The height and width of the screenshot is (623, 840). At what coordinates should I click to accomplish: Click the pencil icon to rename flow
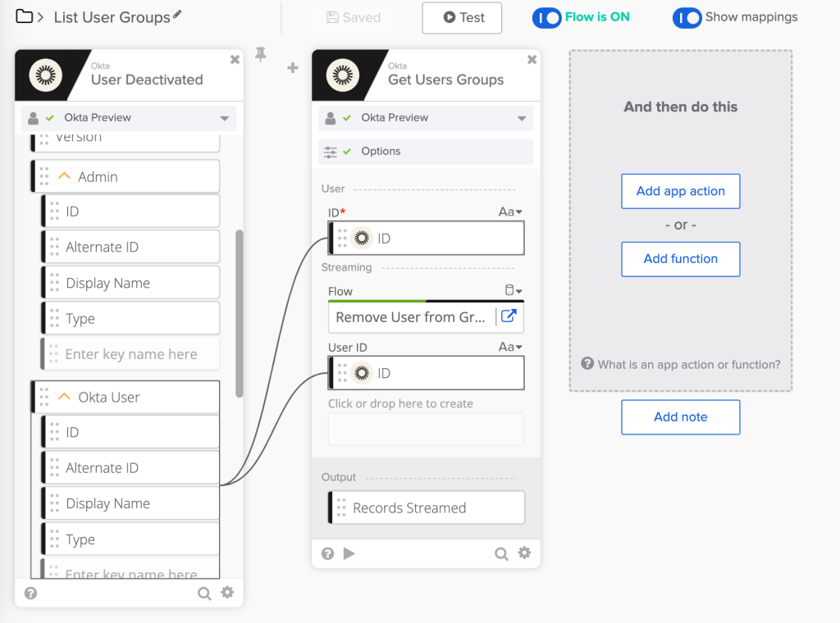178,16
